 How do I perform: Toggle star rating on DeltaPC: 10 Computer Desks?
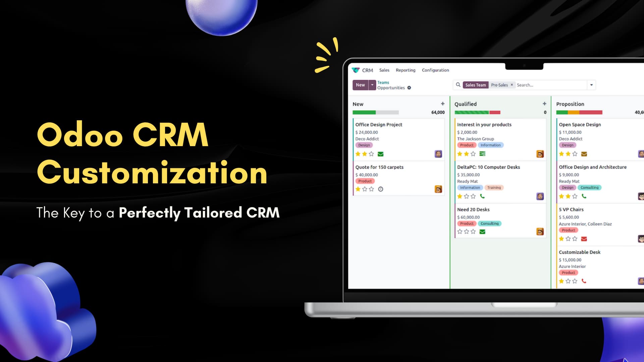point(460,196)
